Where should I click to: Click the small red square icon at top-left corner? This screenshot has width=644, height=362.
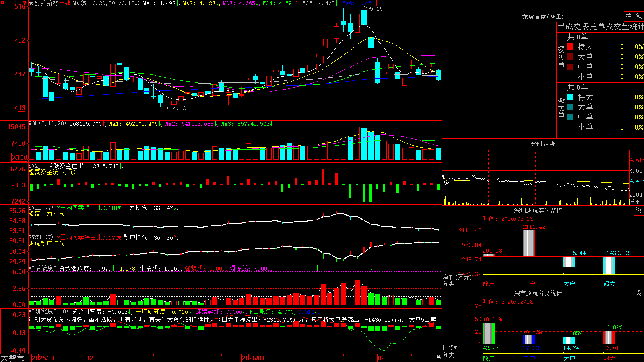(2, 2)
